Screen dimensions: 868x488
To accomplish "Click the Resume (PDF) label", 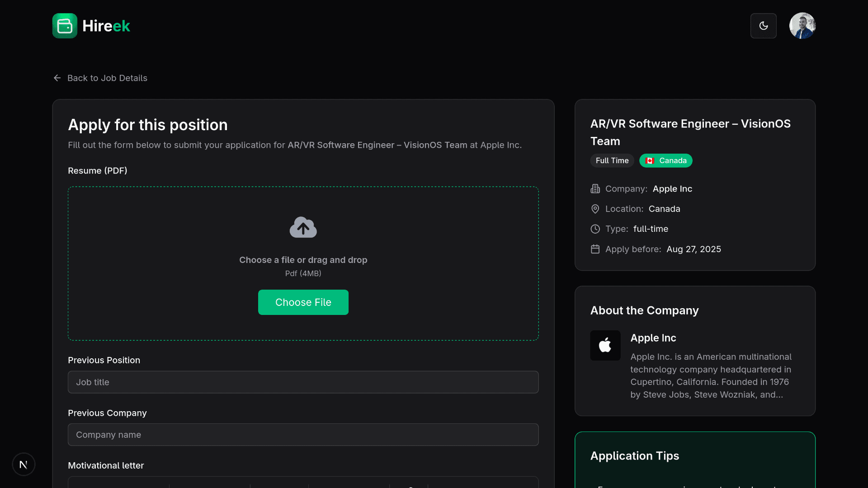I will [98, 171].
